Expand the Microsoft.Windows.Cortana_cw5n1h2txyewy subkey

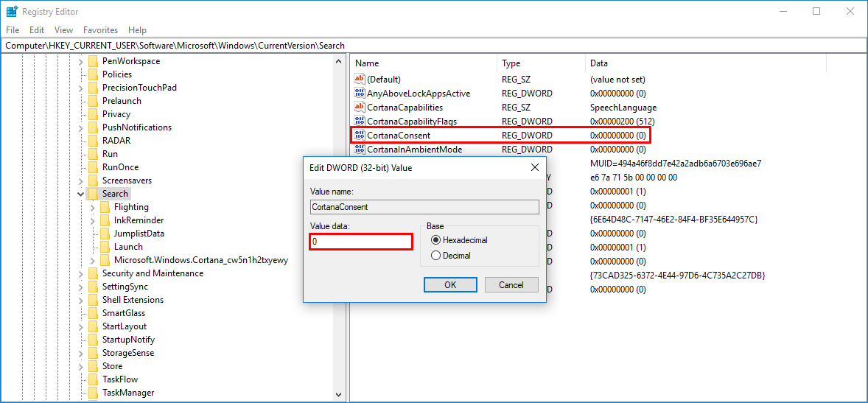pos(92,260)
